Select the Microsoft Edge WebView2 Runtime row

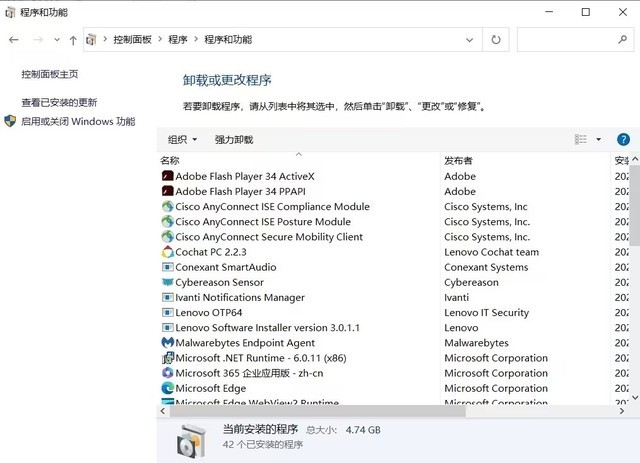pos(392,402)
